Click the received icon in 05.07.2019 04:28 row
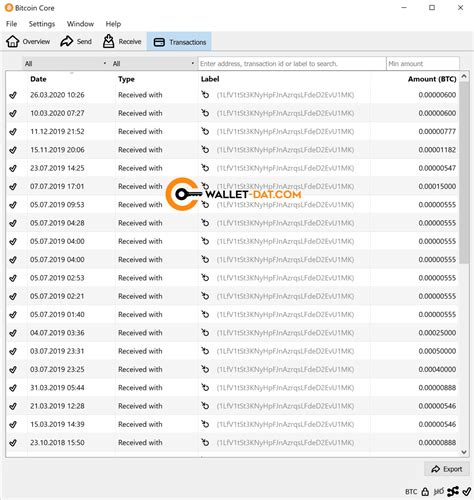The width and height of the screenshot is (474, 500). pyautogui.click(x=205, y=223)
